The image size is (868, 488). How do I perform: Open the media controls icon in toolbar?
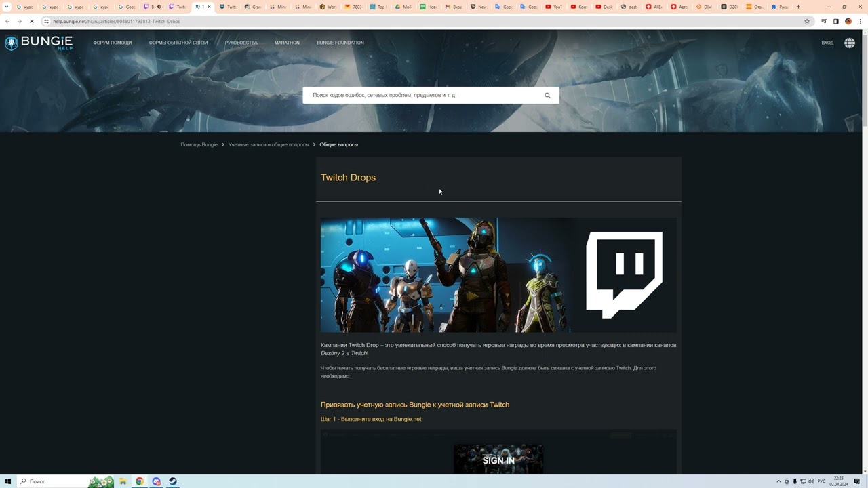[x=823, y=21]
